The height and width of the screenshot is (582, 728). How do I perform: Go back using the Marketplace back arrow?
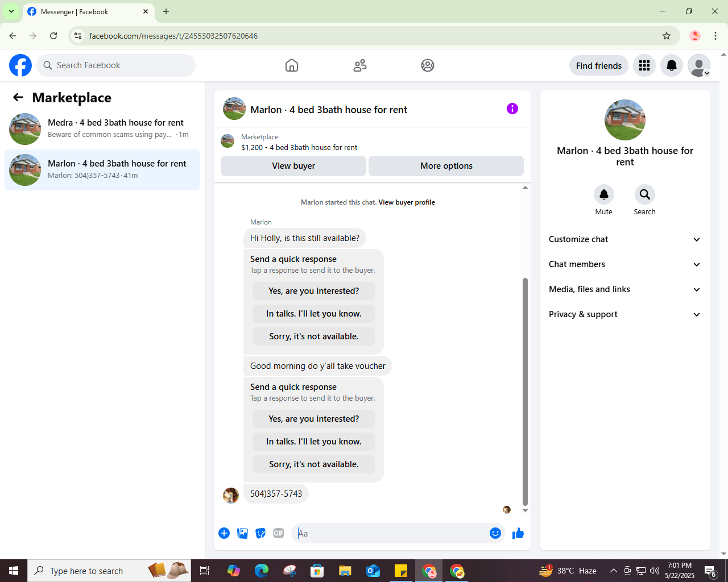(x=18, y=98)
